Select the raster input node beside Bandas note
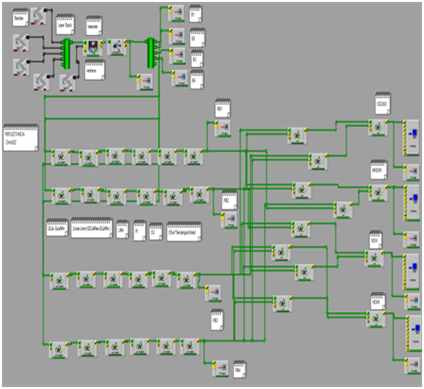This screenshot has height=389, width=424. pyautogui.click(x=40, y=16)
